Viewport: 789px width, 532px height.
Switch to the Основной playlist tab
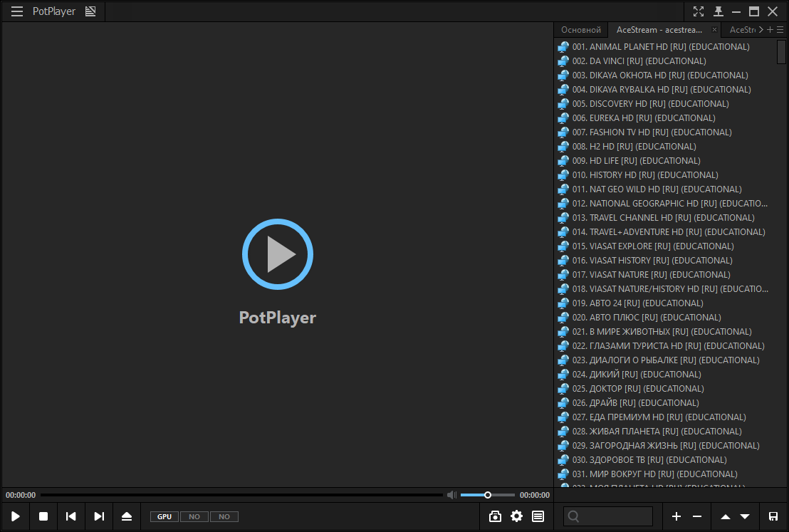581,30
